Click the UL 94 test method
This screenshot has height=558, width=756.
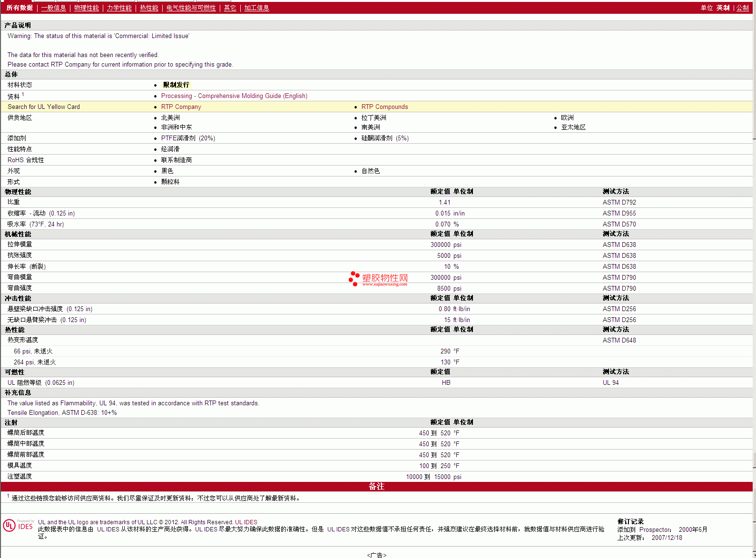(610, 382)
